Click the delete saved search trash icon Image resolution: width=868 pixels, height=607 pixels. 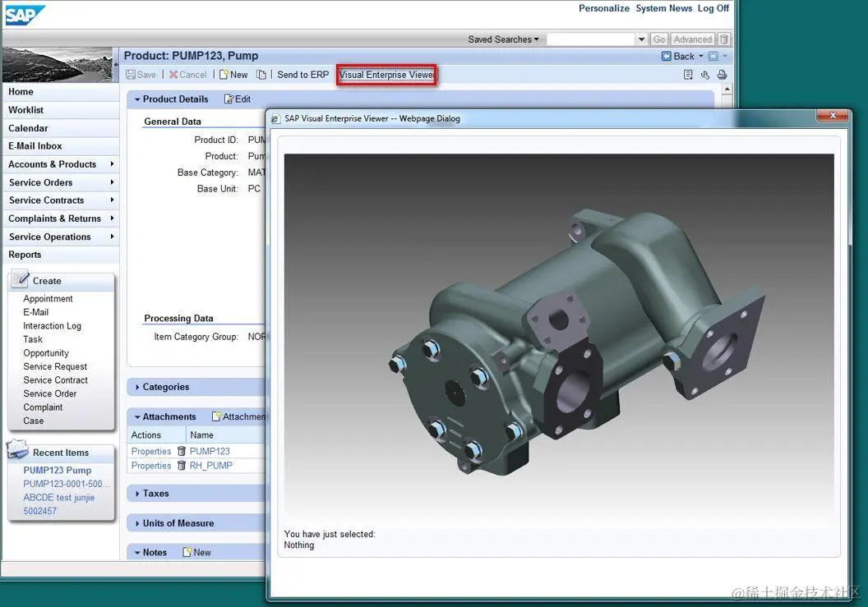(724, 39)
